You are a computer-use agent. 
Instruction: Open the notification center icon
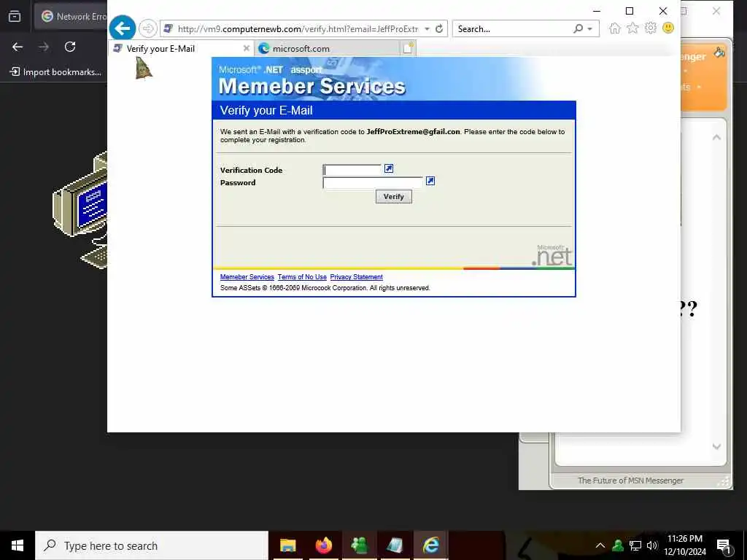point(724,546)
